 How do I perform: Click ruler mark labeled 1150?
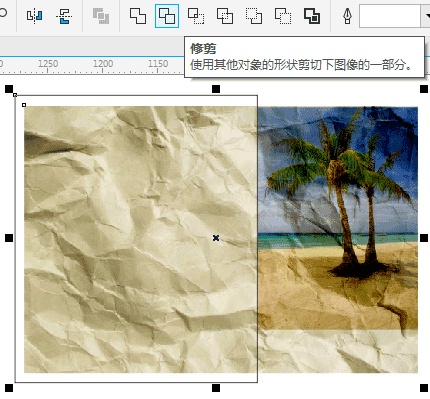click(x=158, y=63)
